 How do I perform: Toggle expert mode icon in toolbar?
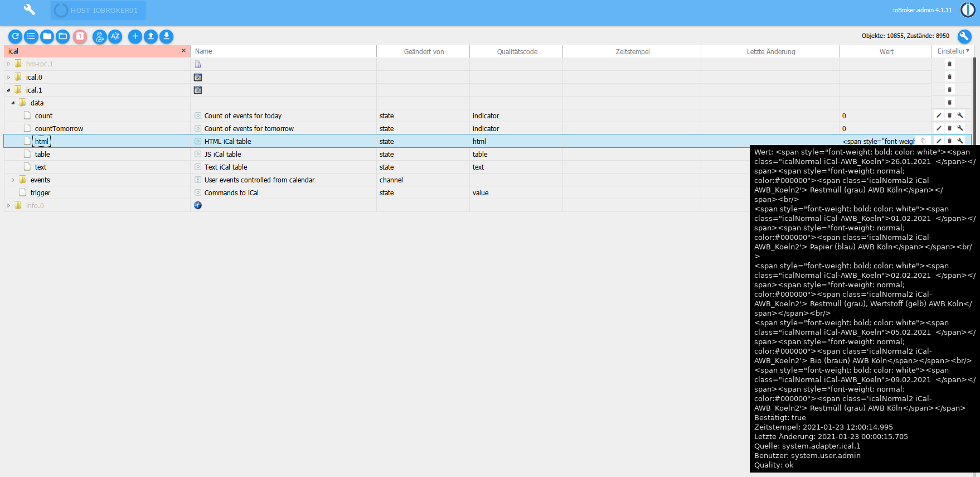tap(100, 36)
